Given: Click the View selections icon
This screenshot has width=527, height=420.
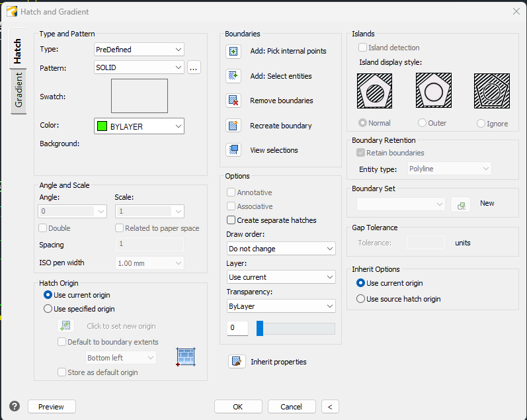Looking at the screenshot, I should coord(233,150).
